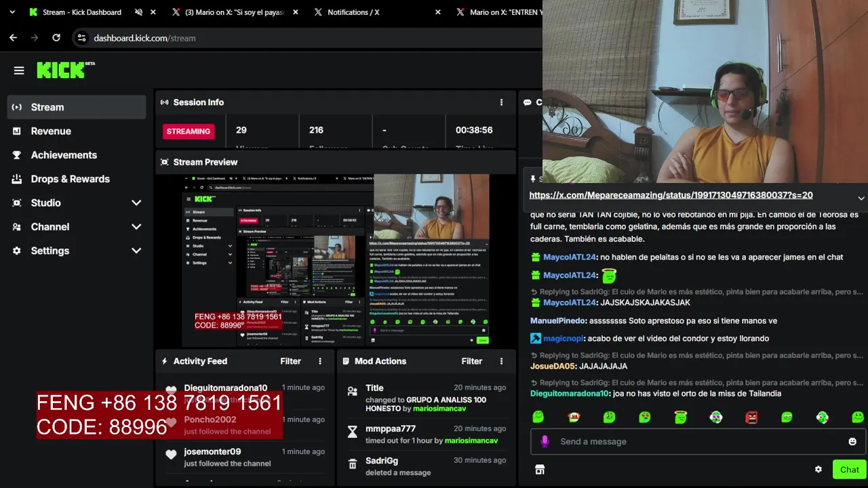868x488 pixels.
Task: Insert the halo angel green emote
Action: [x=680, y=417]
